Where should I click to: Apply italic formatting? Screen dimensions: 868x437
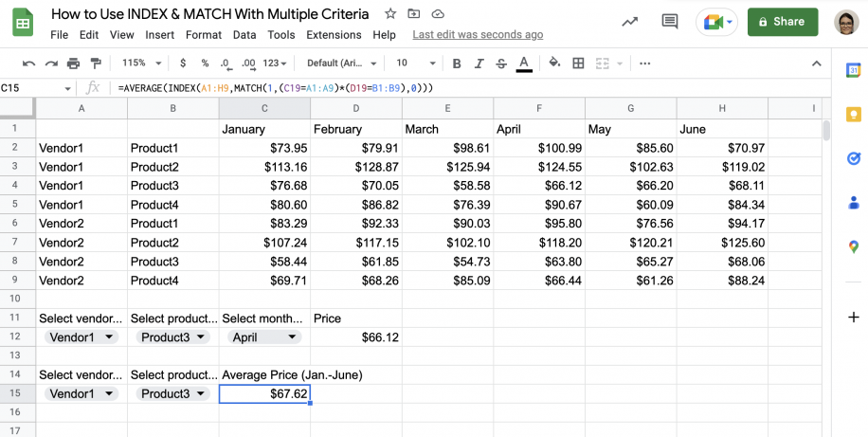(x=479, y=64)
